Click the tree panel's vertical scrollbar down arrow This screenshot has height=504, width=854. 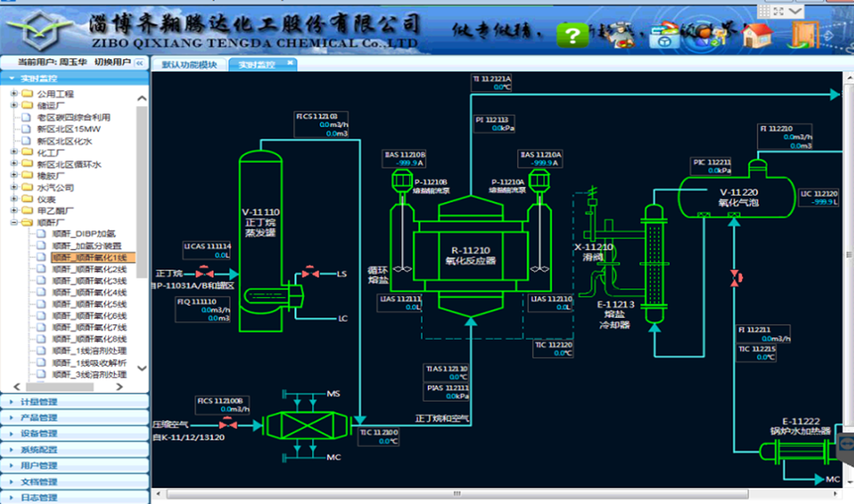point(143,368)
